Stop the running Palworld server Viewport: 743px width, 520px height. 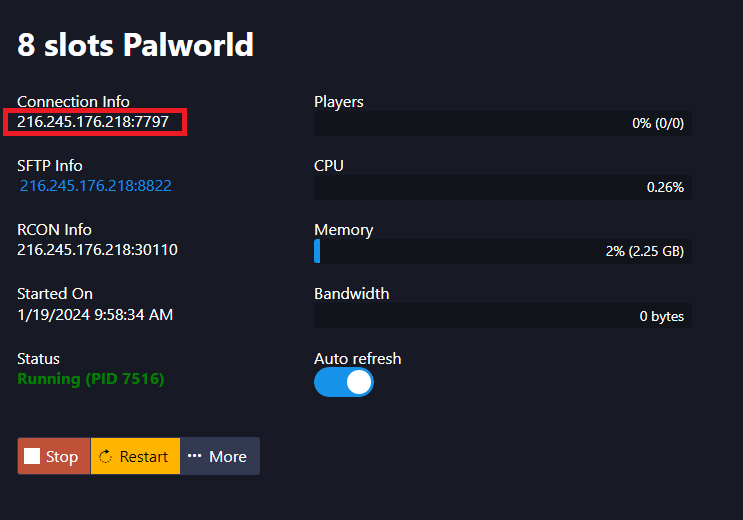54,456
